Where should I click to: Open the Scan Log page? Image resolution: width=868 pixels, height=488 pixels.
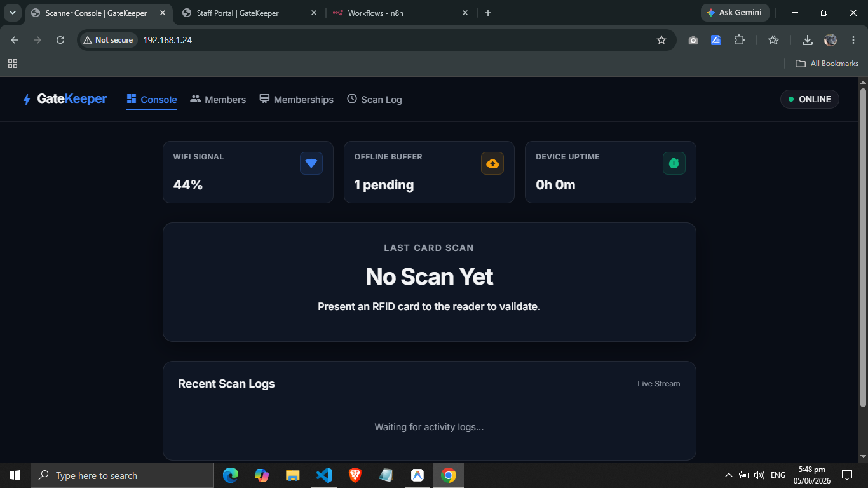[x=374, y=100]
